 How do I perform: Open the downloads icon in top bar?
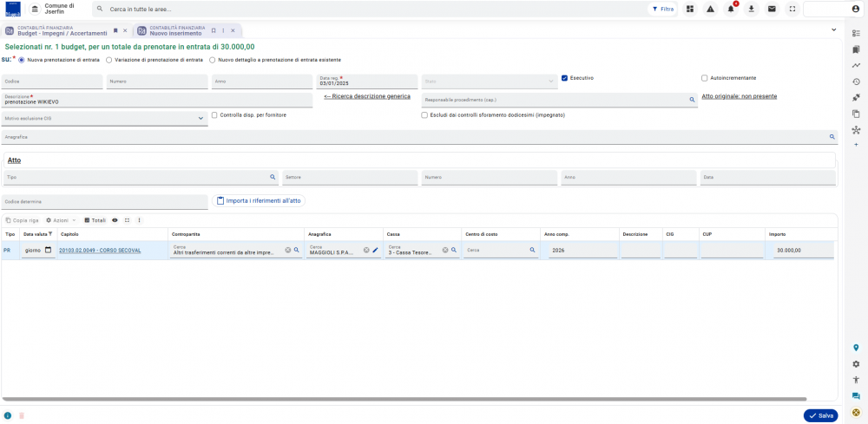click(751, 9)
